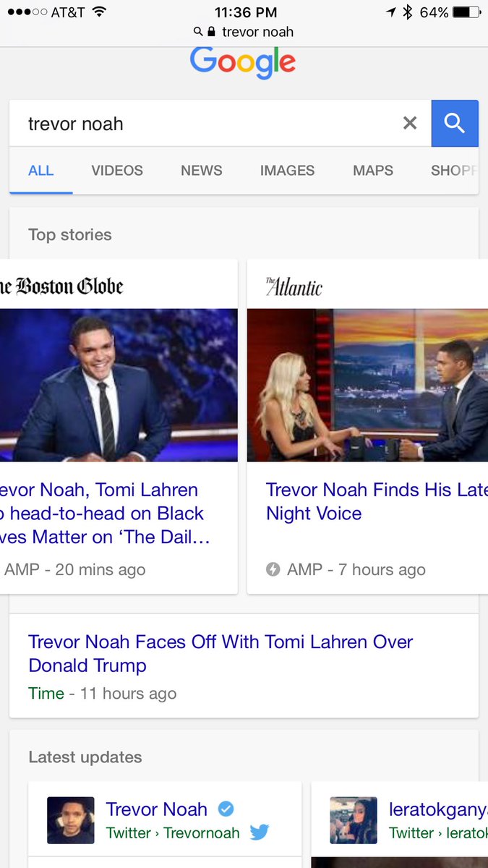This screenshot has width=488, height=868.
Task: Tap the location arrow status icon
Action: pos(391,12)
